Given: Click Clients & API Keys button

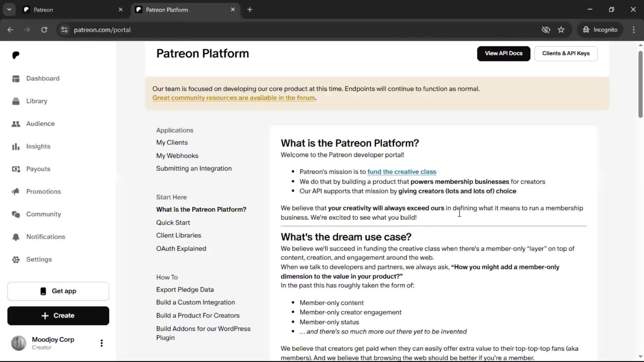Looking at the screenshot, I should tap(566, 54).
